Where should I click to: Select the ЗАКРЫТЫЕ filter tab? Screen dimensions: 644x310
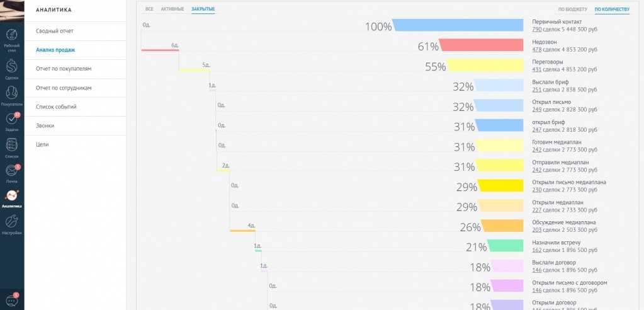[203, 9]
